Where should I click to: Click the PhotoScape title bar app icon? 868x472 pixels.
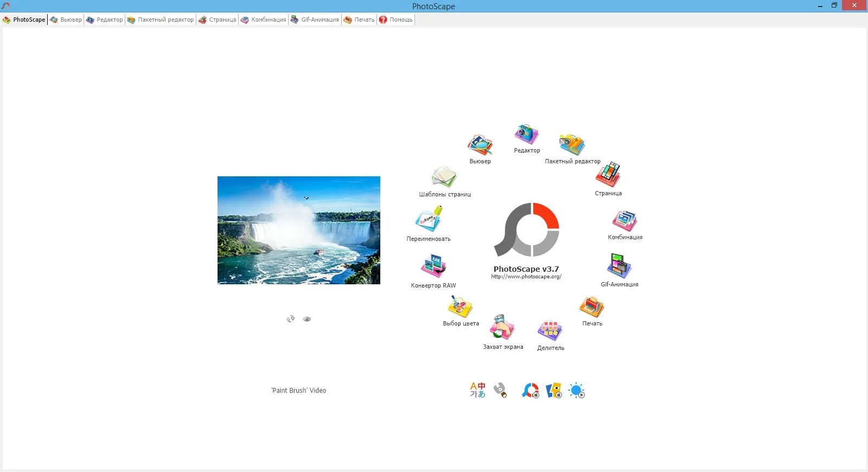click(6, 6)
